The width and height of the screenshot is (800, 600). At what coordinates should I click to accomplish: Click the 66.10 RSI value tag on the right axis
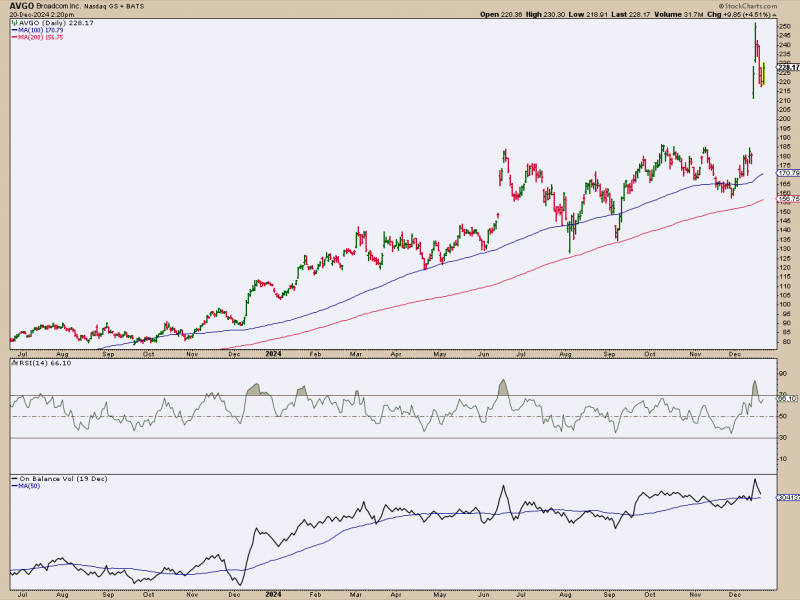[x=788, y=398]
